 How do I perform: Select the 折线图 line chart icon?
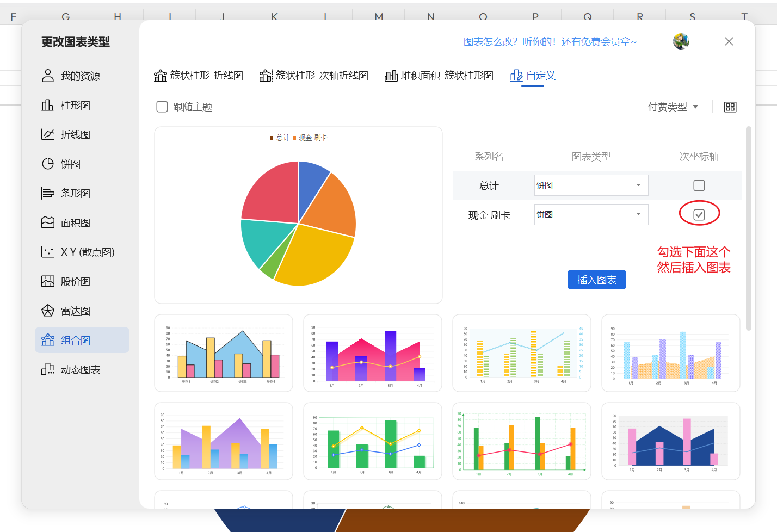click(48, 134)
